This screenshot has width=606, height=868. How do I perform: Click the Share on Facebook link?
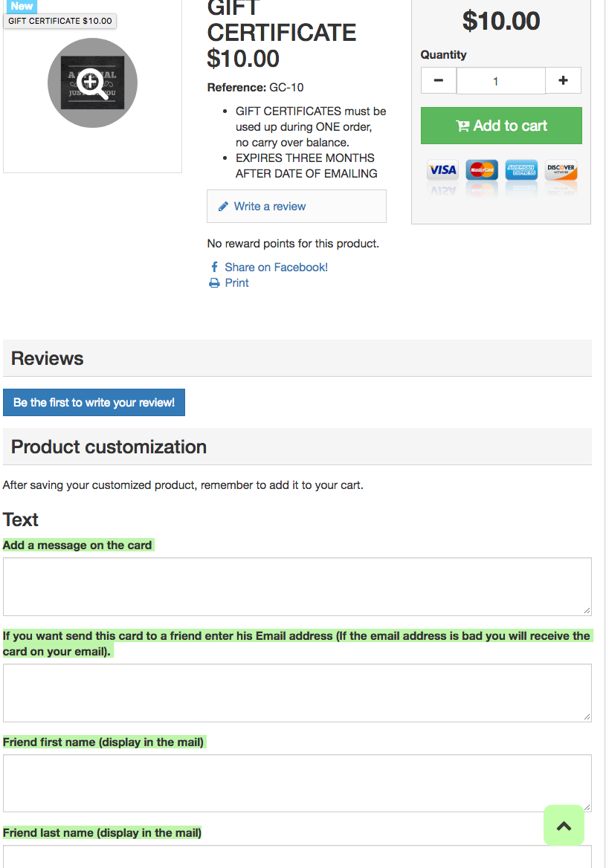(x=276, y=267)
